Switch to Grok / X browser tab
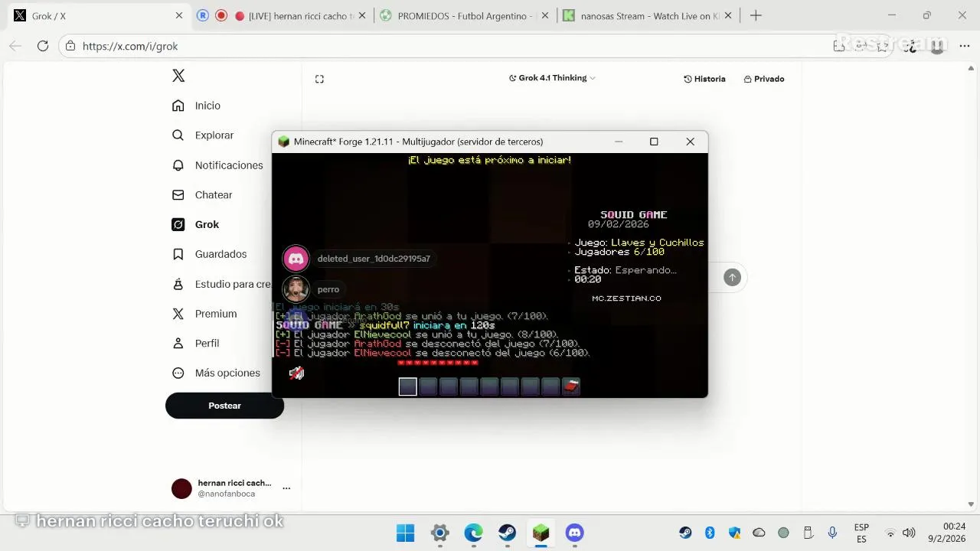Viewport: 980px width, 551px height. pyautogui.click(x=96, y=15)
